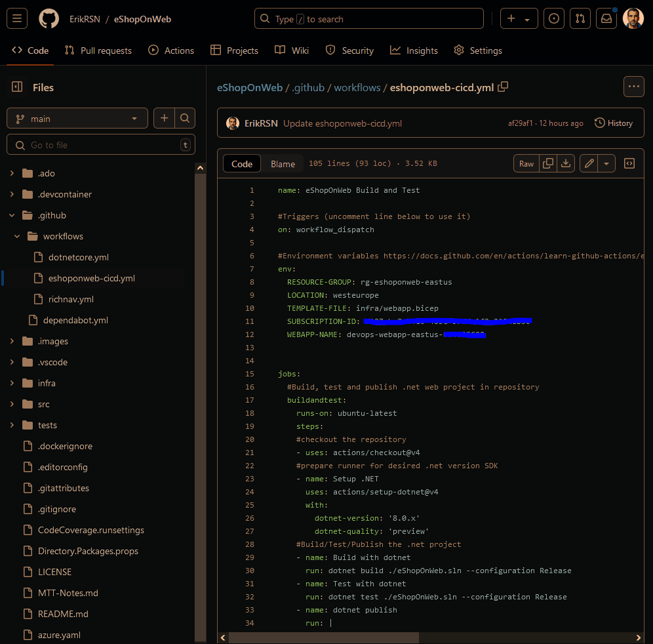Viewport: 653px width, 644px height.
Task: Click the Go to file input
Action: (x=101, y=145)
